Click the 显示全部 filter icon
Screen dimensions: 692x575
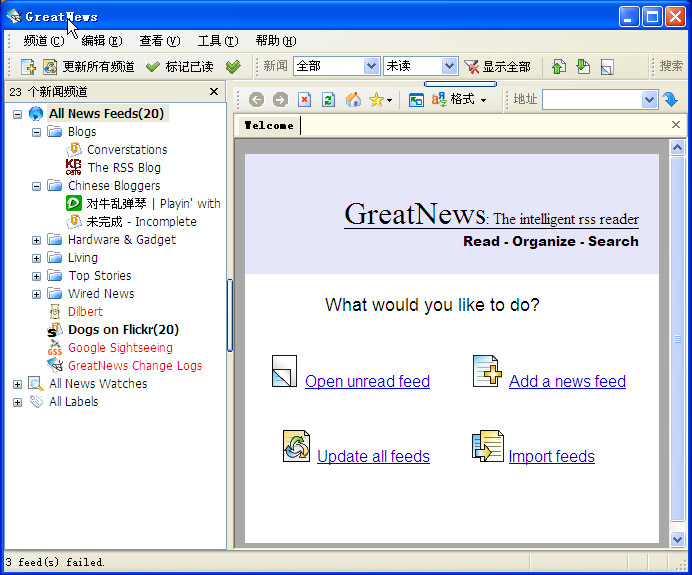pos(472,67)
